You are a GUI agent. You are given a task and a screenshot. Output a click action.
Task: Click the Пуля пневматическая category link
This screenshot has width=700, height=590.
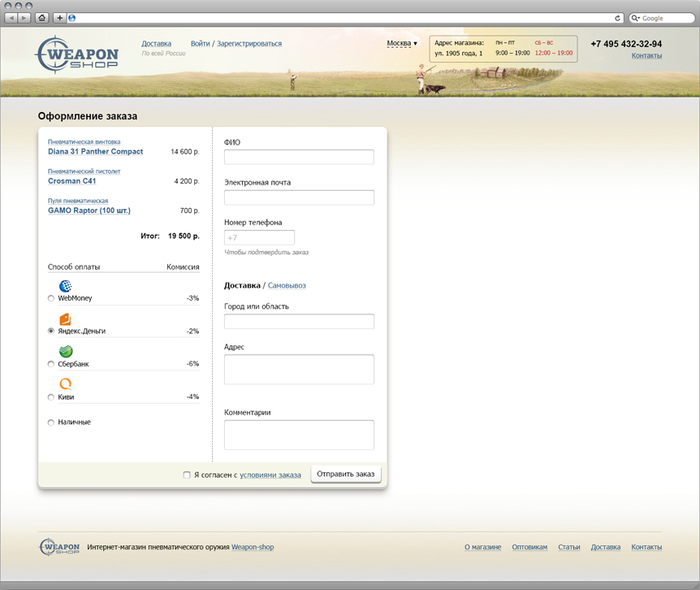[x=78, y=201]
